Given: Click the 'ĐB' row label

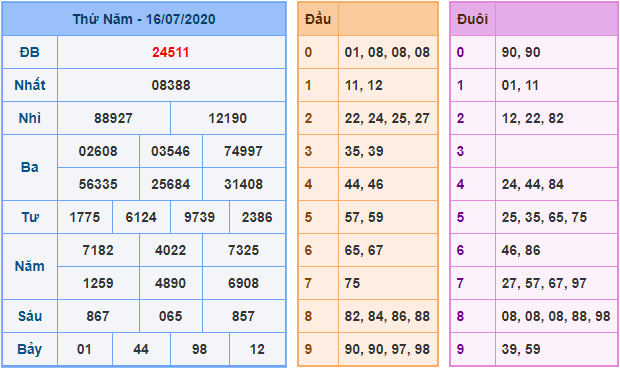Looking at the screenshot, I should point(30,52).
